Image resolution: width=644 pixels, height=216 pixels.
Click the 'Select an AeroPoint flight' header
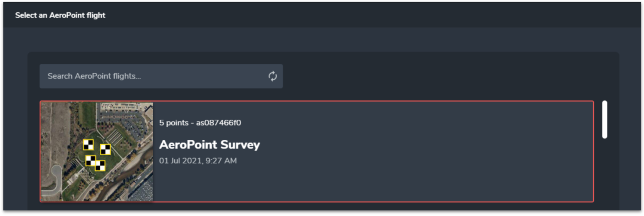click(60, 15)
